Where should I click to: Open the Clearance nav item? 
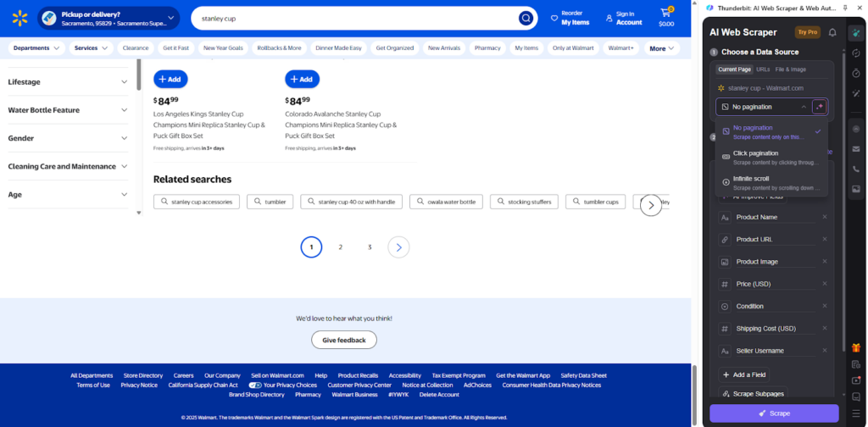pyautogui.click(x=136, y=48)
